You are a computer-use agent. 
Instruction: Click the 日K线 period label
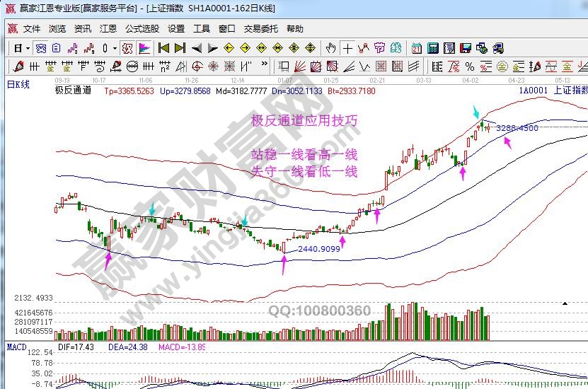click(x=18, y=85)
